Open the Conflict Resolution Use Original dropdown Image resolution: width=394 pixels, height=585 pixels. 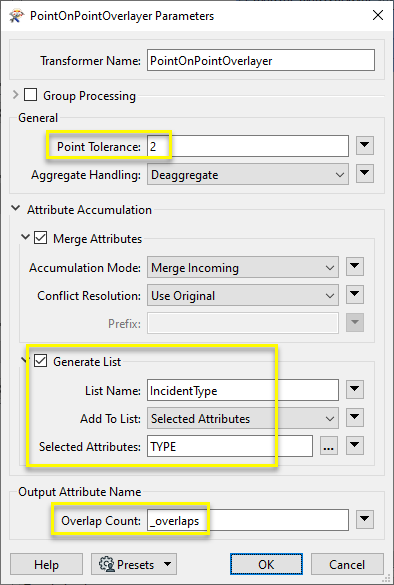(243, 295)
